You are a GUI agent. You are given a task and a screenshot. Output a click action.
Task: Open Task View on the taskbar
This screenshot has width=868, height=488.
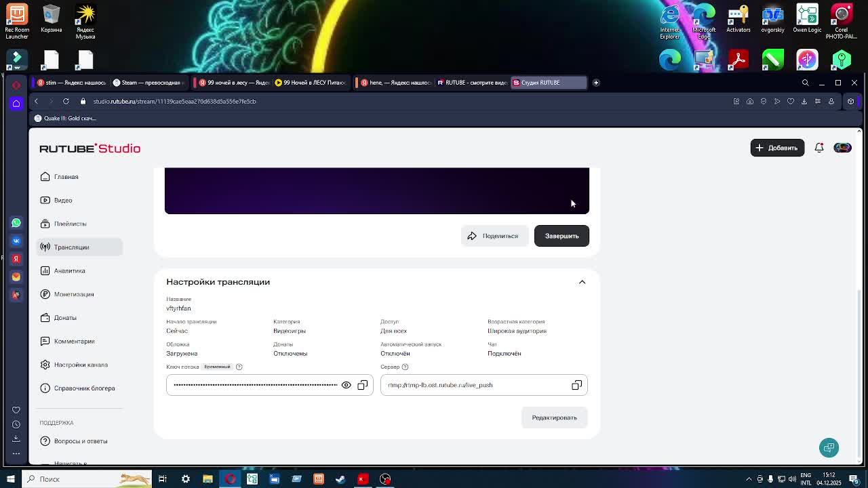tap(163, 479)
